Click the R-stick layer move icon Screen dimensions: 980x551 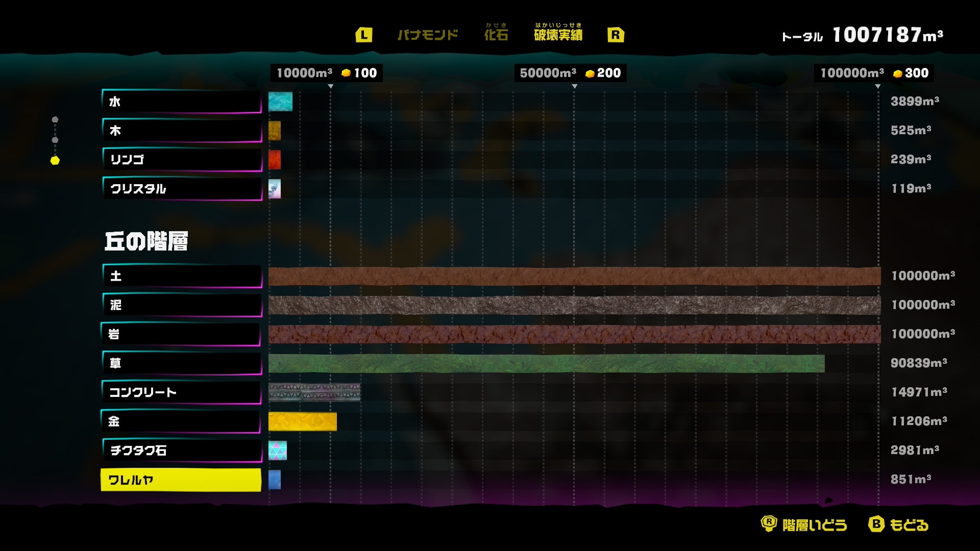[x=769, y=523]
